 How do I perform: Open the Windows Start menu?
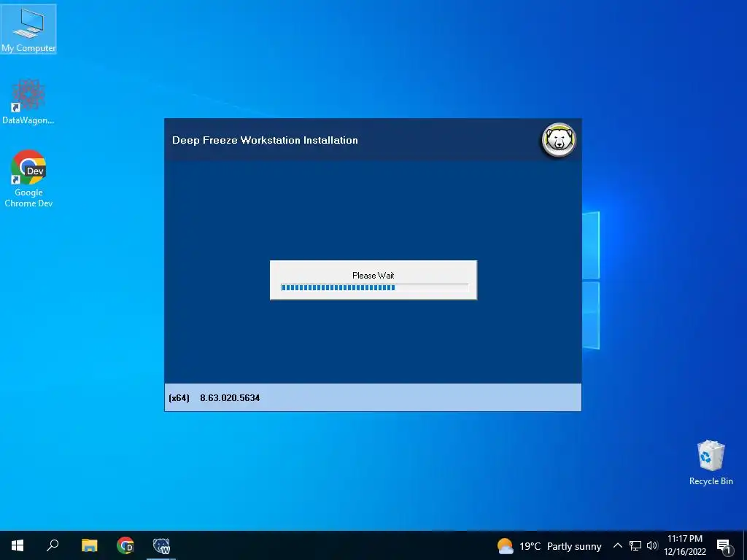tap(18, 545)
